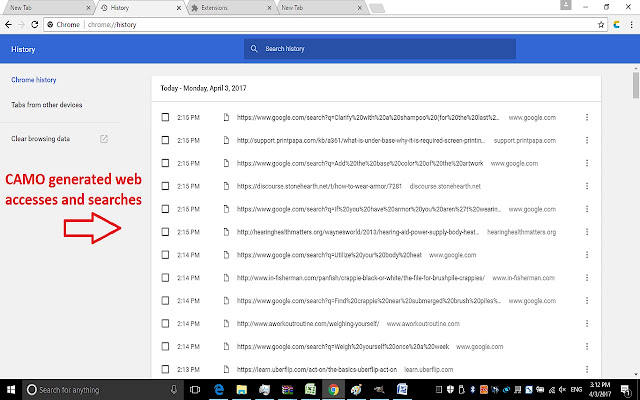Click the browser Back arrow
The image size is (640, 400).
tap(8, 24)
